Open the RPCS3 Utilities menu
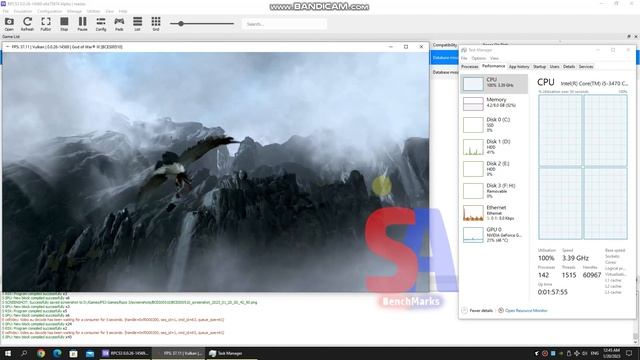 coord(93,11)
